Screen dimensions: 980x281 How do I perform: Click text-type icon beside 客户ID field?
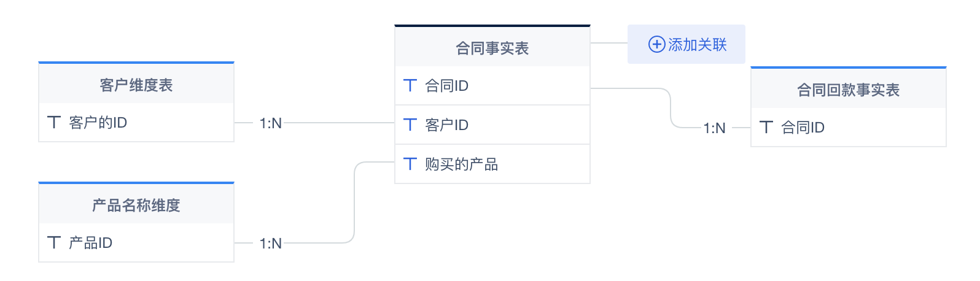pyautogui.click(x=410, y=125)
